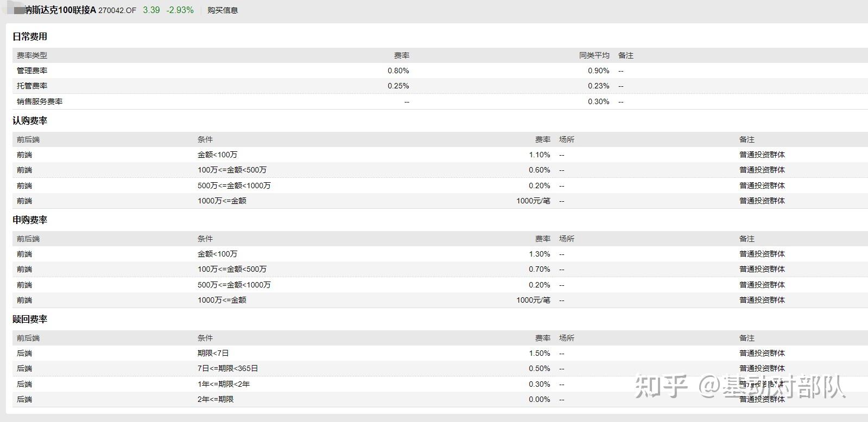Select the 认购费率 section heading

coord(30,120)
